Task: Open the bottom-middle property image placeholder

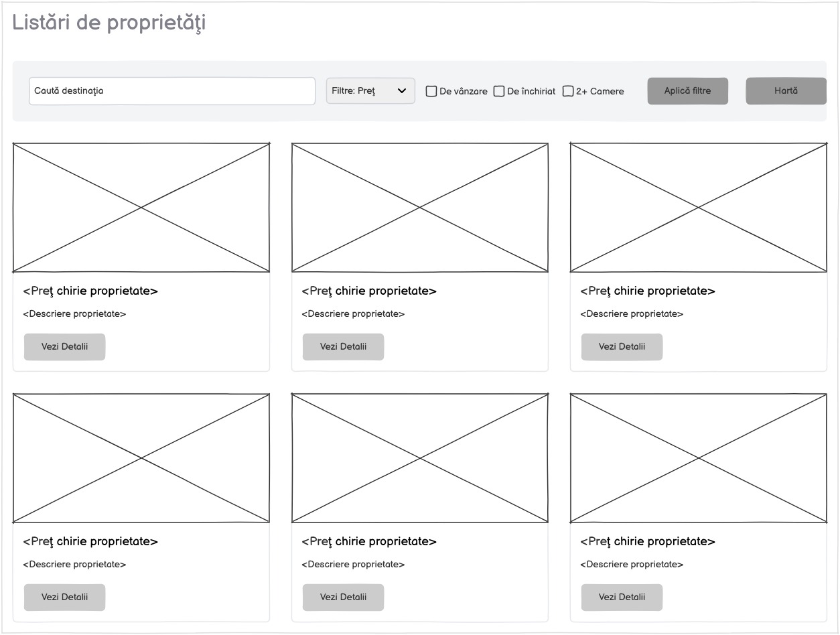Action: [x=420, y=458]
